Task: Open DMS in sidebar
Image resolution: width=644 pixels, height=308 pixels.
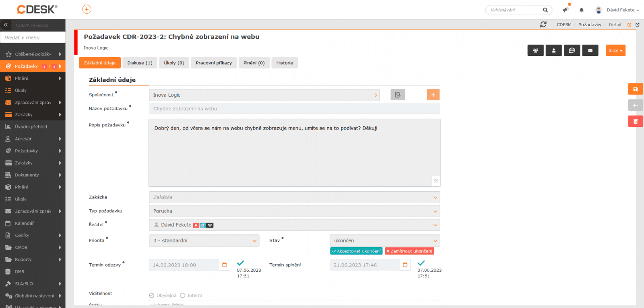Action: coord(33,271)
